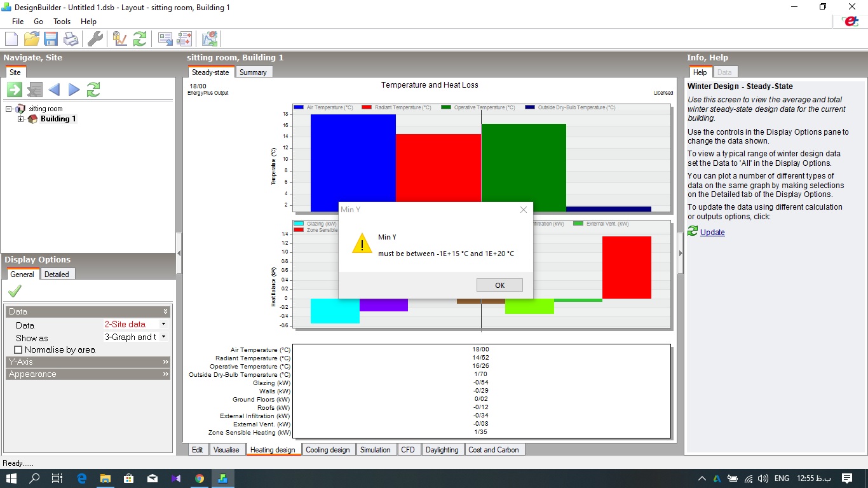This screenshot has height=488, width=868.
Task: Collapse the sitting room tree node
Action: (x=9, y=109)
